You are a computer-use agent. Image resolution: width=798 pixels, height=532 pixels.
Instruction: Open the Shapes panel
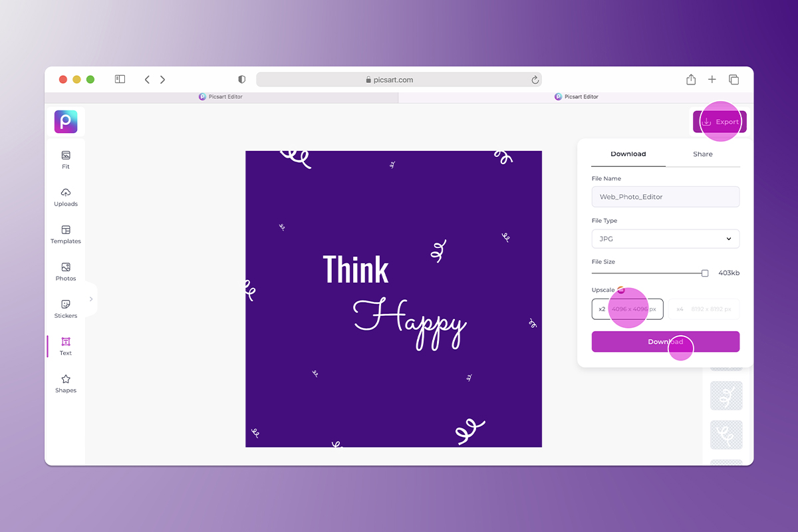pos(65,384)
